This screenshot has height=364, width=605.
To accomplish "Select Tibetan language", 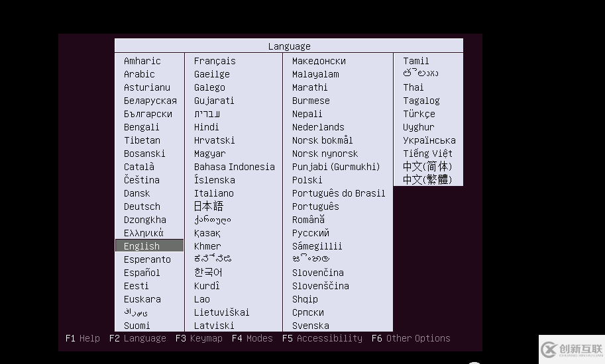I will (142, 140).
